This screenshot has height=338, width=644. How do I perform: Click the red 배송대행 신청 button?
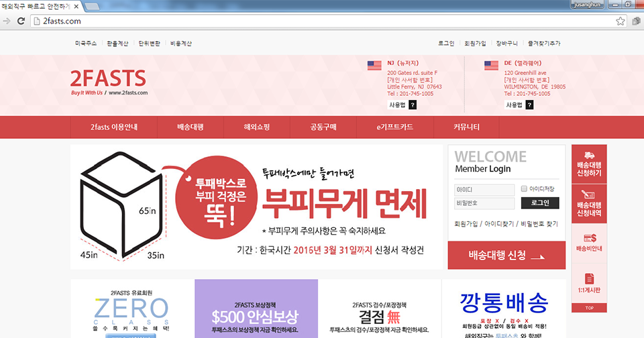click(506, 255)
